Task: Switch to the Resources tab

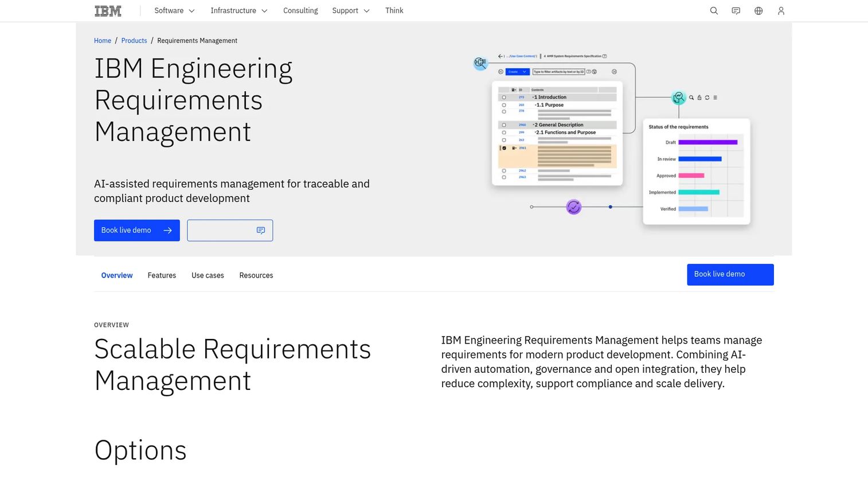Action: tap(256, 276)
